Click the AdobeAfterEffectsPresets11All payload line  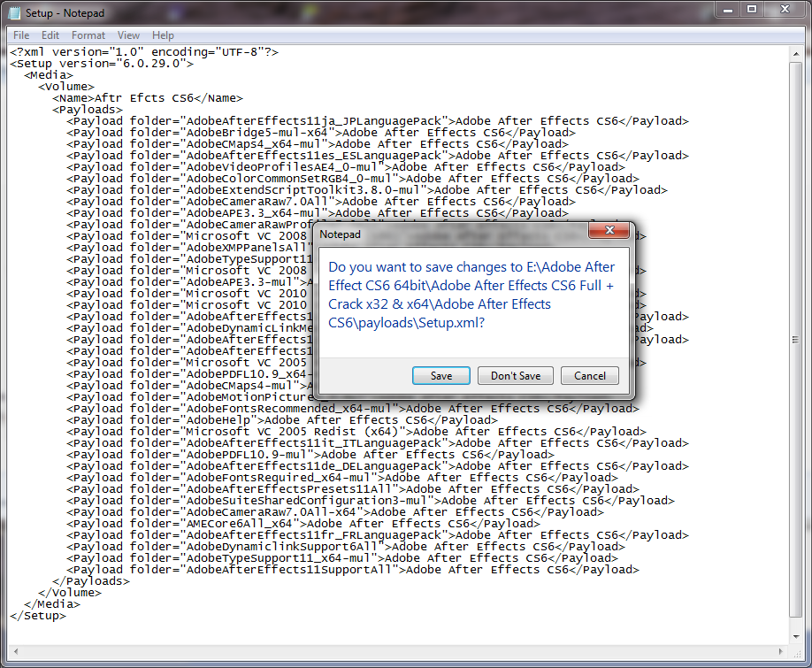click(x=353, y=488)
